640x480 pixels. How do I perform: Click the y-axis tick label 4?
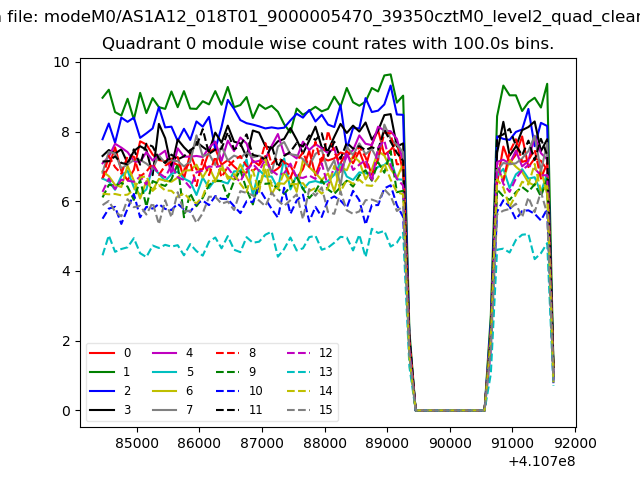tap(66, 271)
